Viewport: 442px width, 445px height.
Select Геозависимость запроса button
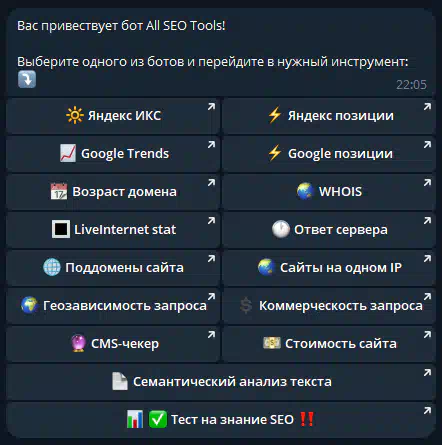point(113,306)
